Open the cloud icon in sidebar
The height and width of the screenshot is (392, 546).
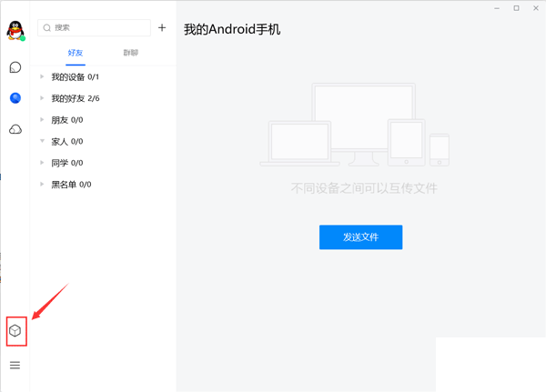[15, 129]
